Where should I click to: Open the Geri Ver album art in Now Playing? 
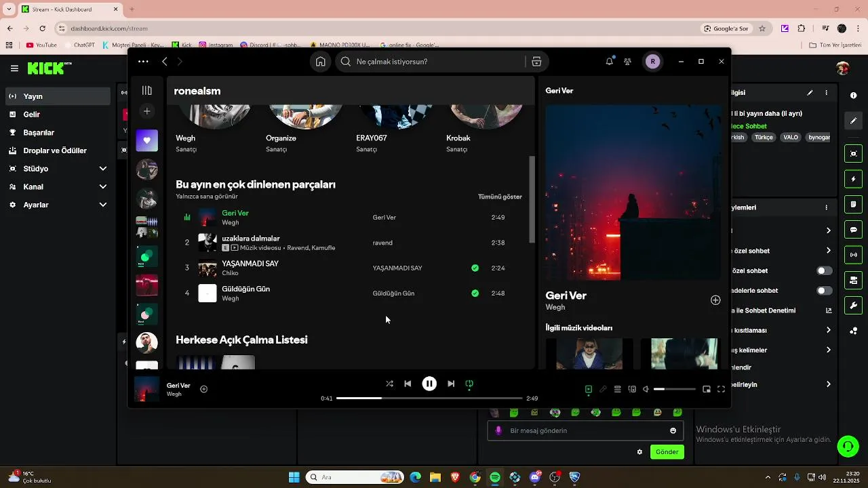pyautogui.click(x=633, y=192)
